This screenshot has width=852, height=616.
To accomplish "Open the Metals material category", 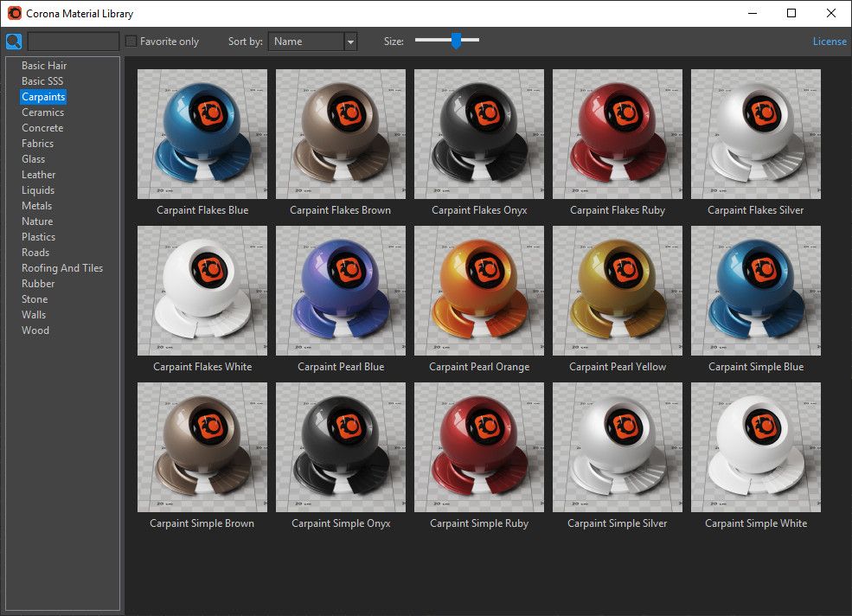I will point(37,206).
